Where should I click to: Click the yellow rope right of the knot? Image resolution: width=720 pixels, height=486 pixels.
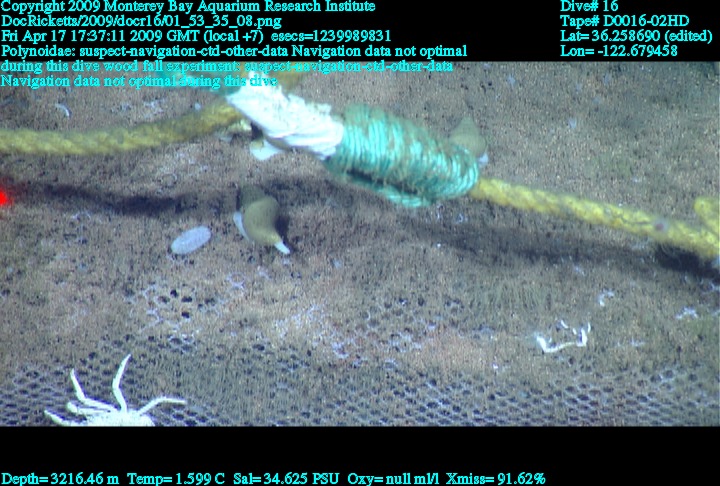590,210
